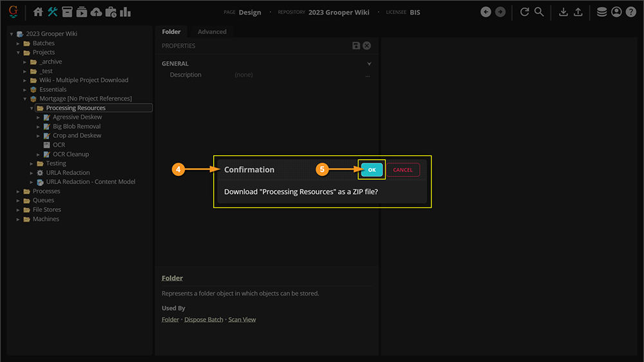
Task: Expand the Testing folder arrow
Action: coord(32,164)
